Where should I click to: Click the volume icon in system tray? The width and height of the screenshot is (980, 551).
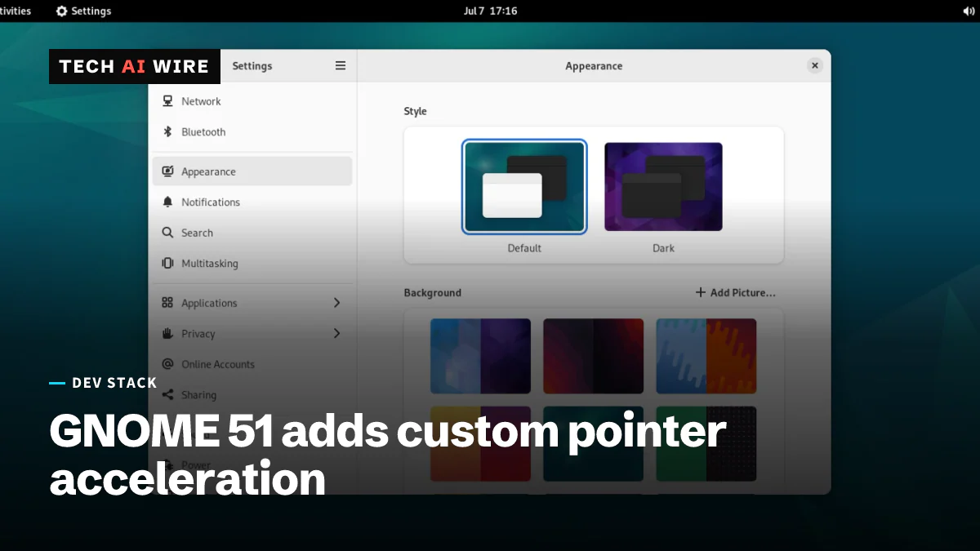click(x=969, y=11)
